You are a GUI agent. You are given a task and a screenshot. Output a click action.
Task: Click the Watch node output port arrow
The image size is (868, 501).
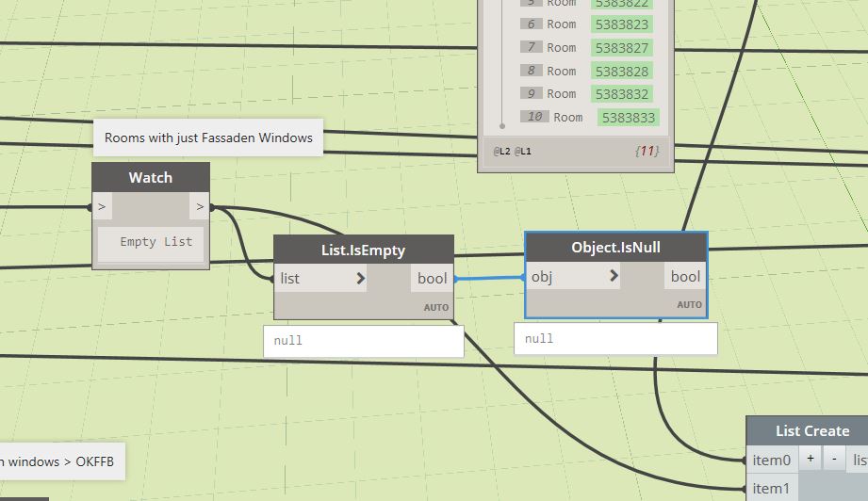(200, 207)
